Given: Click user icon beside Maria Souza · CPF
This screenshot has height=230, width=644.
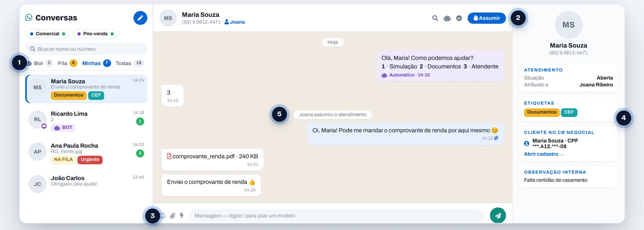Looking at the screenshot, I should [526, 143].
